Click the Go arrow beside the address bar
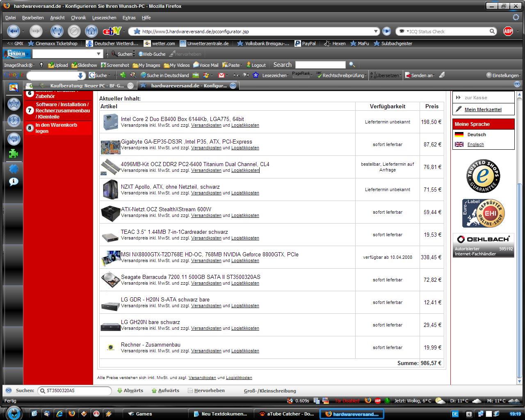525x420 pixels. coord(386,31)
